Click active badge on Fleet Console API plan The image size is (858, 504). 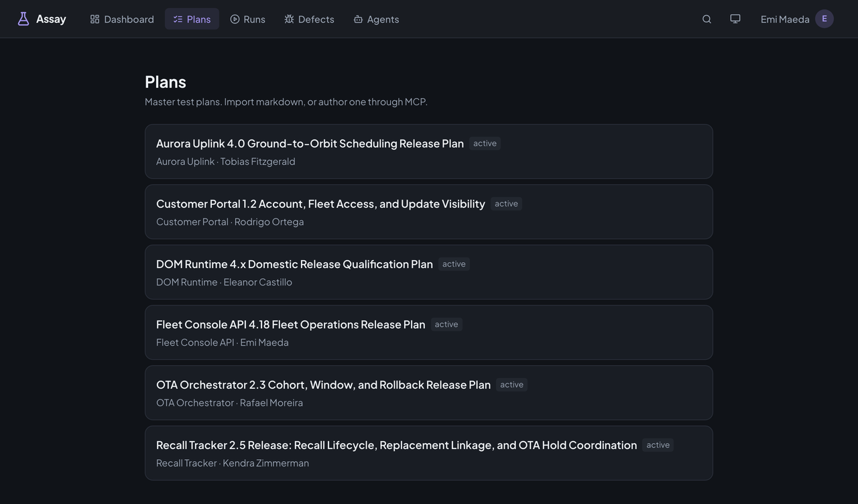pyautogui.click(x=446, y=324)
